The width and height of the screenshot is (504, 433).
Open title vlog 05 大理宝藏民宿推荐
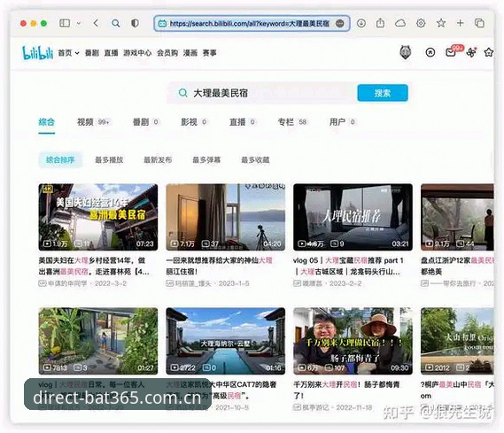tap(348, 266)
